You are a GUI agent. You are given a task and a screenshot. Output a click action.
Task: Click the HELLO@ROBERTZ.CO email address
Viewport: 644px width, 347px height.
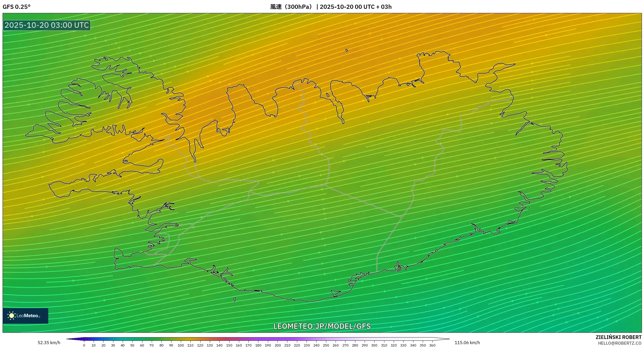[x=620, y=343]
